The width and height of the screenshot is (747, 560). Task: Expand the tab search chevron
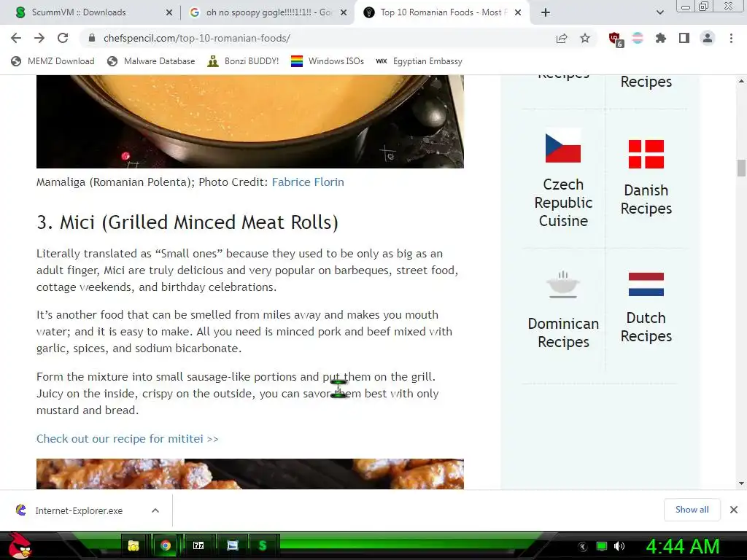[x=659, y=12]
